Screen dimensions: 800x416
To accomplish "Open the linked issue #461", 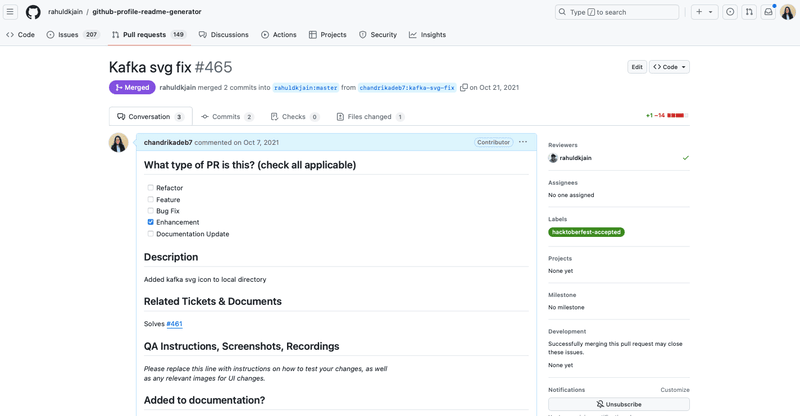I will [x=174, y=324].
